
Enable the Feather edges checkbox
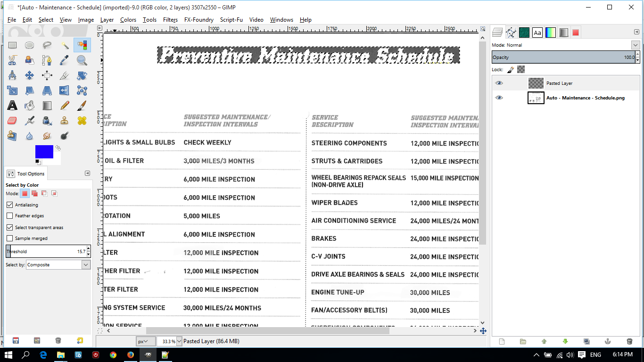pos(10,216)
